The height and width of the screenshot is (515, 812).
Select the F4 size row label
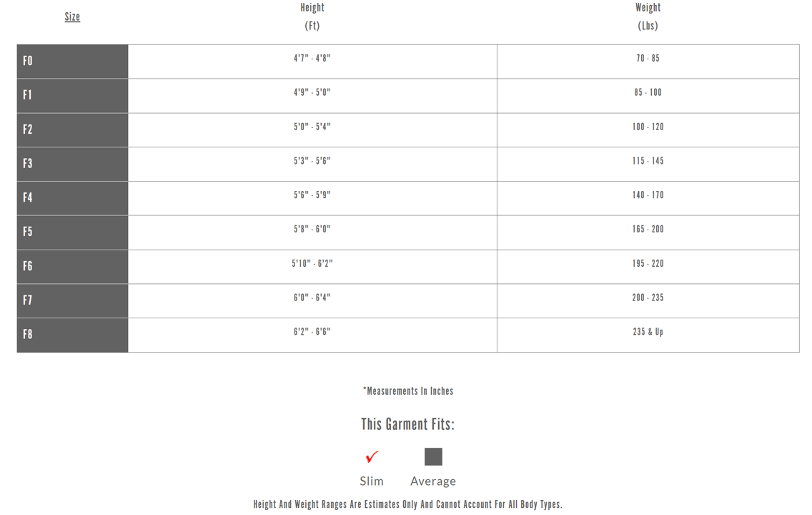(x=28, y=198)
